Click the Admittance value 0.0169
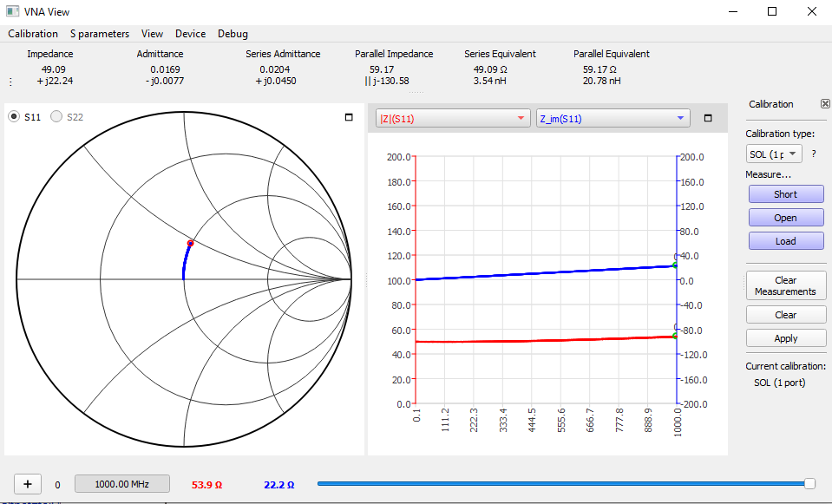The image size is (832, 504). (x=165, y=69)
